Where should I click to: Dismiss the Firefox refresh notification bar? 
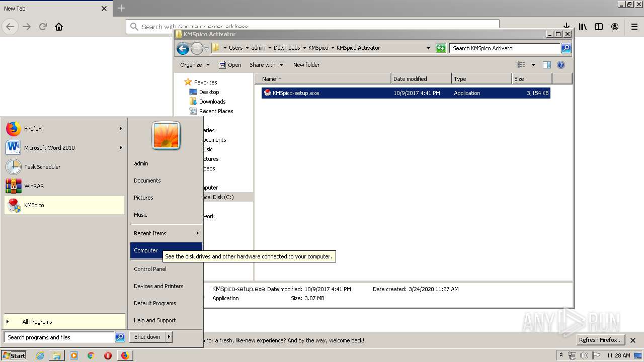pyautogui.click(x=633, y=340)
